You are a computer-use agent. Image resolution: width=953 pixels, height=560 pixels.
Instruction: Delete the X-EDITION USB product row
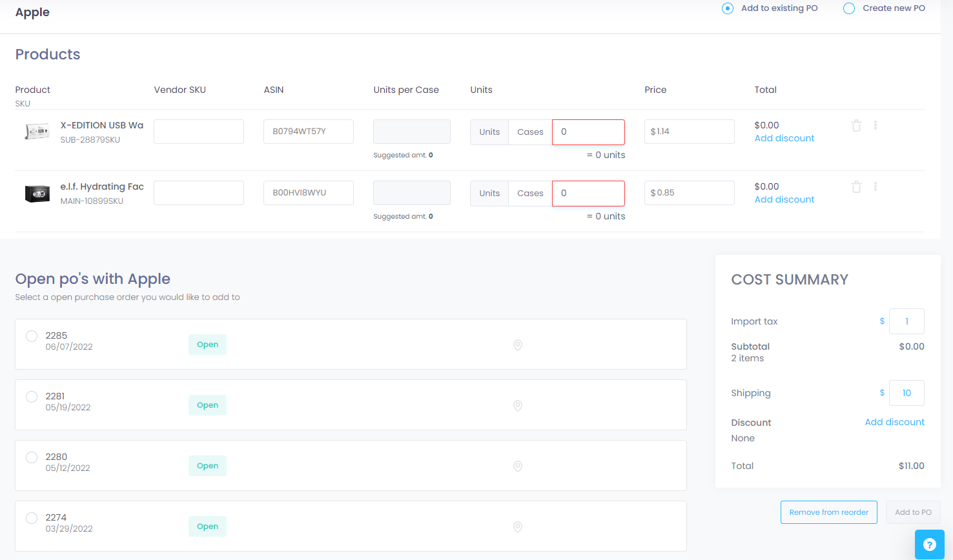(856, 126)
